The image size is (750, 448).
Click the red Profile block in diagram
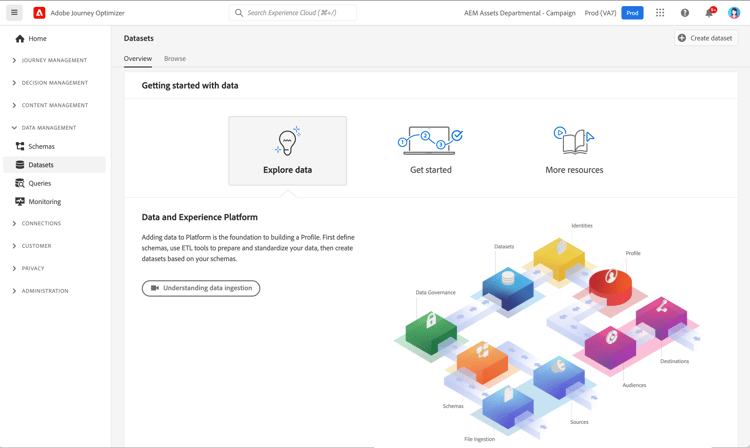point(610,286)
